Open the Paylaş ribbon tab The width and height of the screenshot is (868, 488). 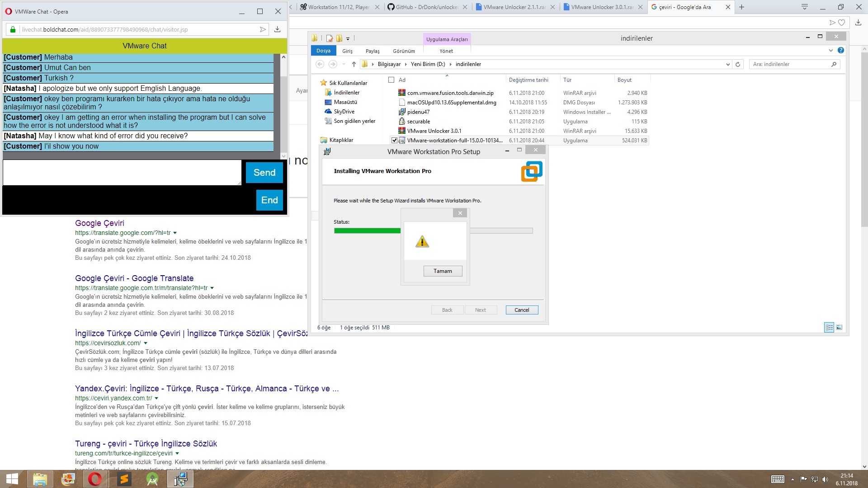click(373, 51)
